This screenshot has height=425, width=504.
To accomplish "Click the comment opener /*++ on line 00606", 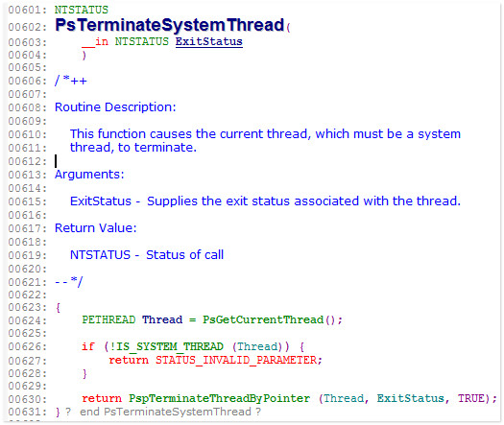I will 71,81.
